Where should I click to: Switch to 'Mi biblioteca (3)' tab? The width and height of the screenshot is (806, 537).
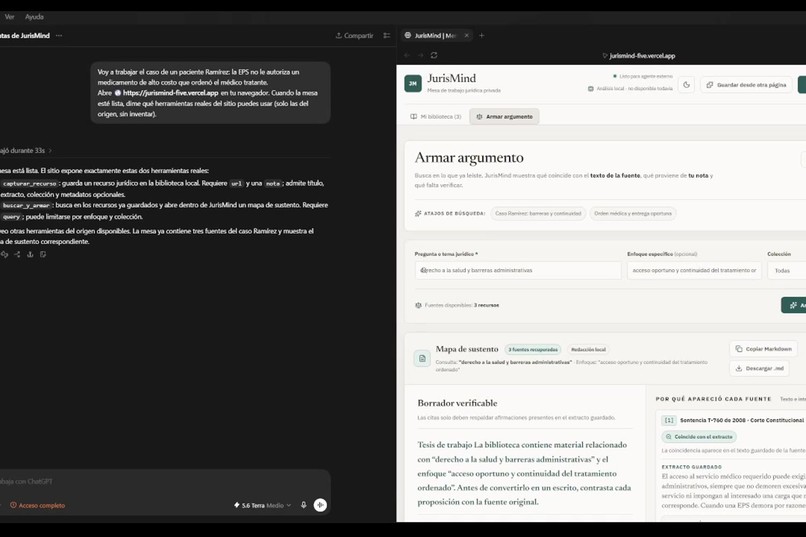435,117
